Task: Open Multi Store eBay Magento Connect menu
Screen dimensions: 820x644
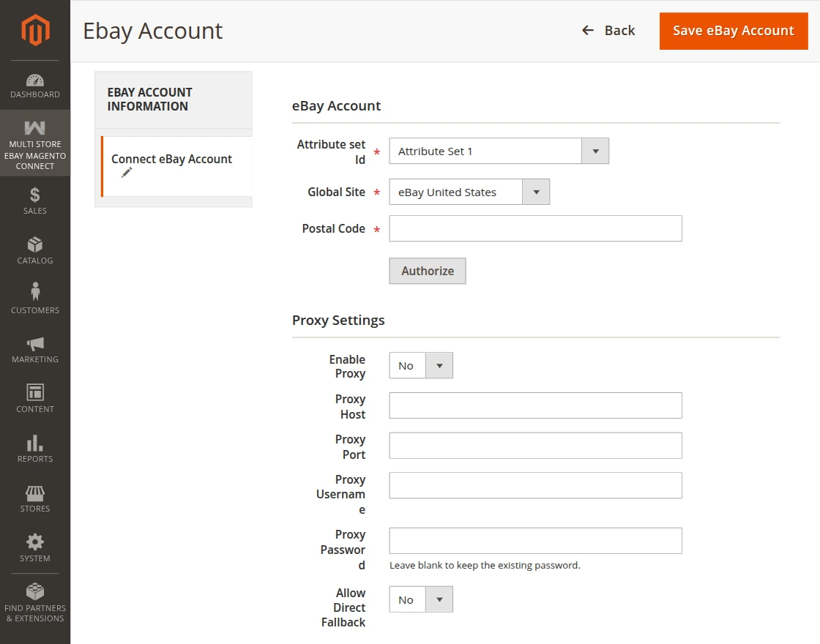Action: point(35,143)
